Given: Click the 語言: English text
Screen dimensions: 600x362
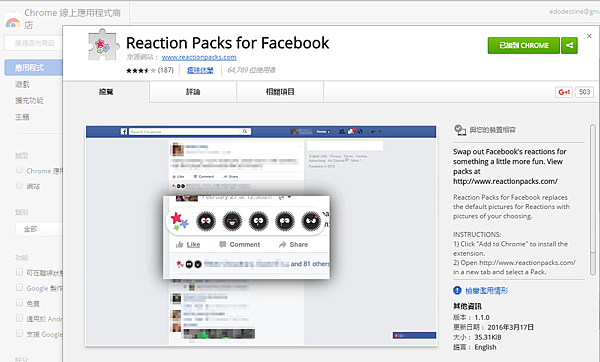Looking at the screenshot, I should tap(475, 347).
